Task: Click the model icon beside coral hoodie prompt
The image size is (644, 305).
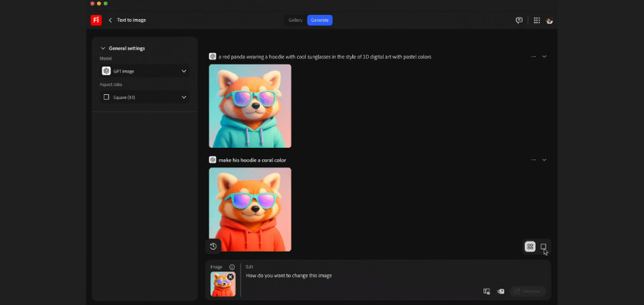Action: [212, 160]
